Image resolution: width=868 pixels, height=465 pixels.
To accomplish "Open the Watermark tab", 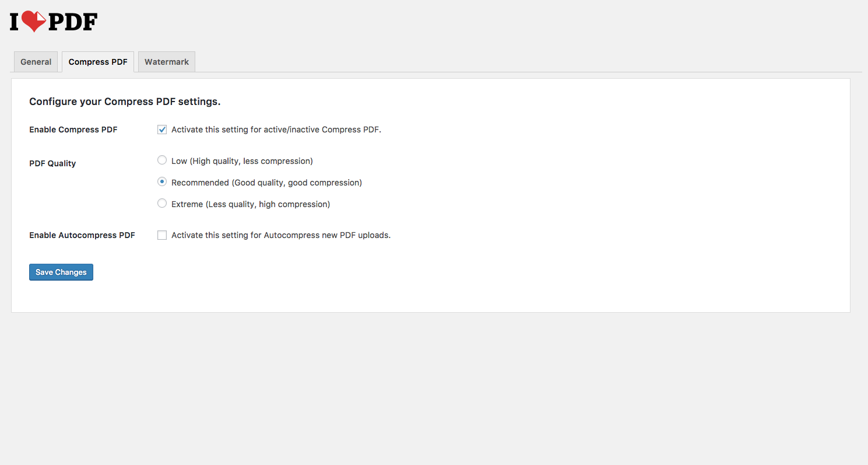I will pos(167,62).
